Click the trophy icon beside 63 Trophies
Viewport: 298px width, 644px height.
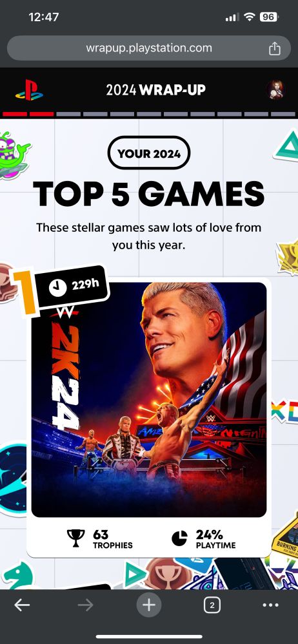click(75, 538)
